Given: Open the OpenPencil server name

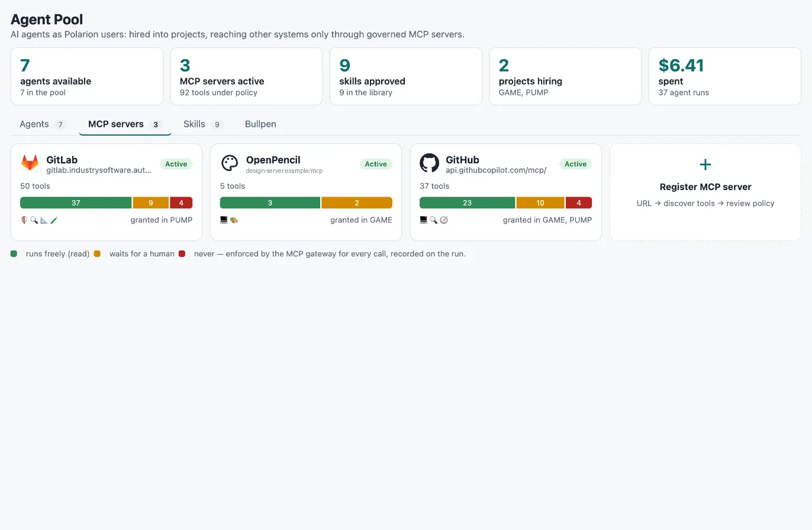Looking at the screenshot, I should coord(273,160).
